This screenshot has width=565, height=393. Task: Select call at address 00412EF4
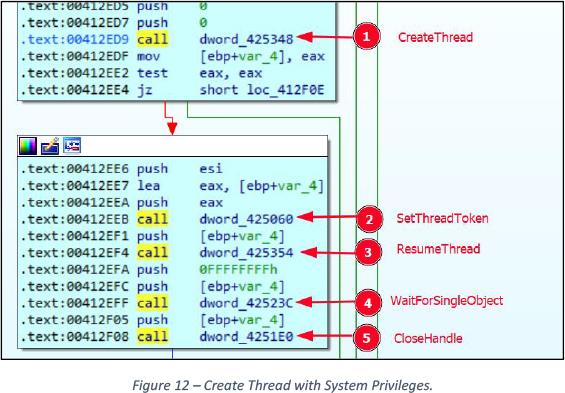(x=152, y=253)
